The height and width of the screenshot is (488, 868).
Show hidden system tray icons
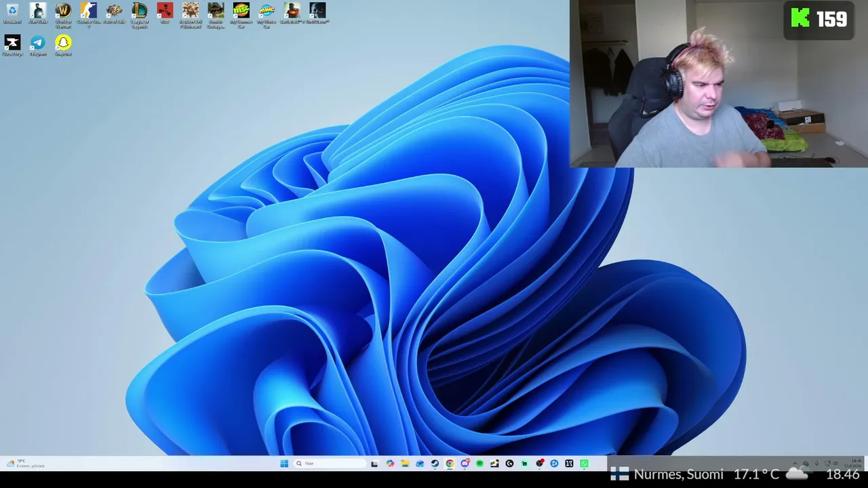coord(795,464)
